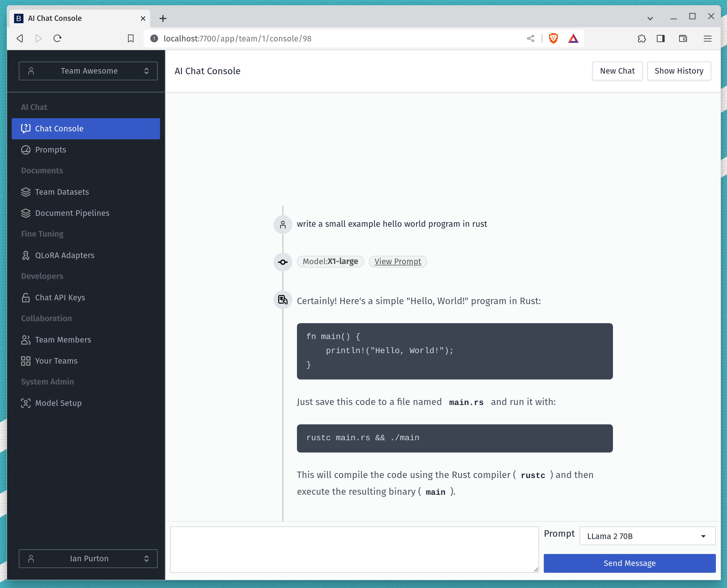
Task: Open the browser hamburger menu
Action: click(x=707, y=38)
